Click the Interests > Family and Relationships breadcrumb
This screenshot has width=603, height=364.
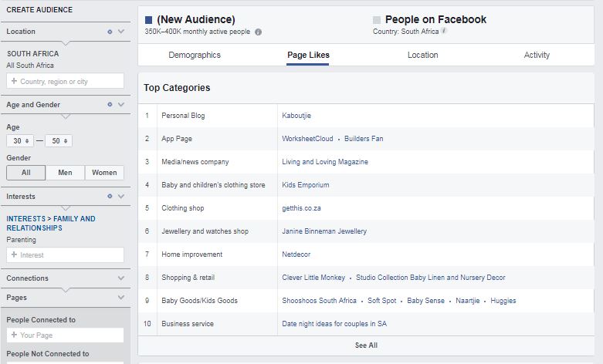51,223
